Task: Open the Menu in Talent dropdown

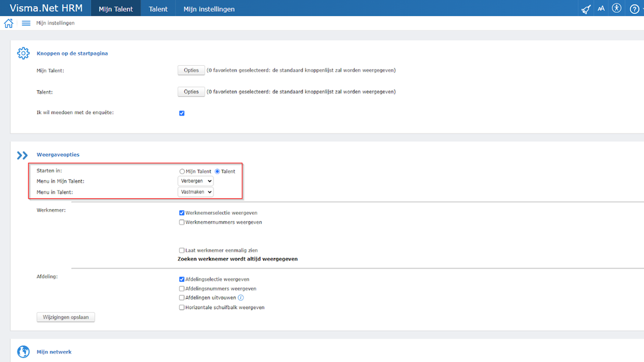Action: [x=195, y=192]
